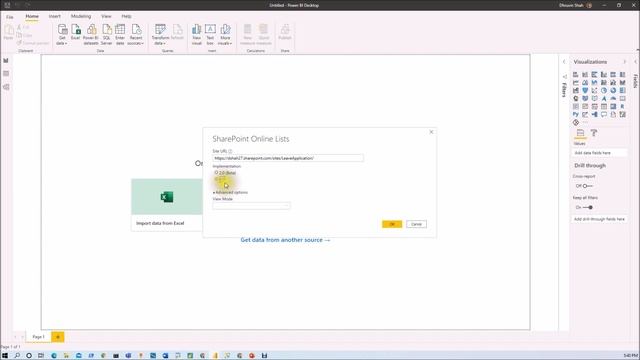Select the Format paint roller tab icon

click(594, 133)
